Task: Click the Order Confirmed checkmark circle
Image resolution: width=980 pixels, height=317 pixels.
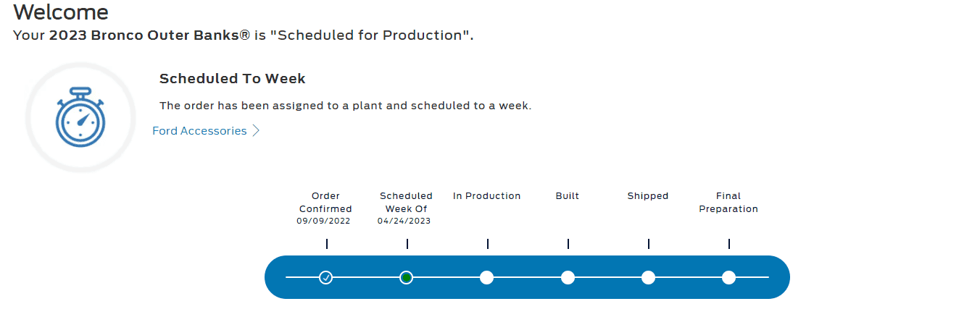Action: click(326, 277)
